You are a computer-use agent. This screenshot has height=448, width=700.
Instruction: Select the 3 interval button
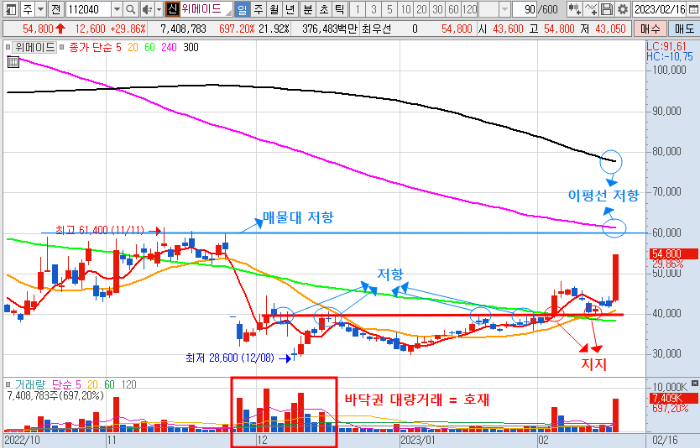point(374,9)
